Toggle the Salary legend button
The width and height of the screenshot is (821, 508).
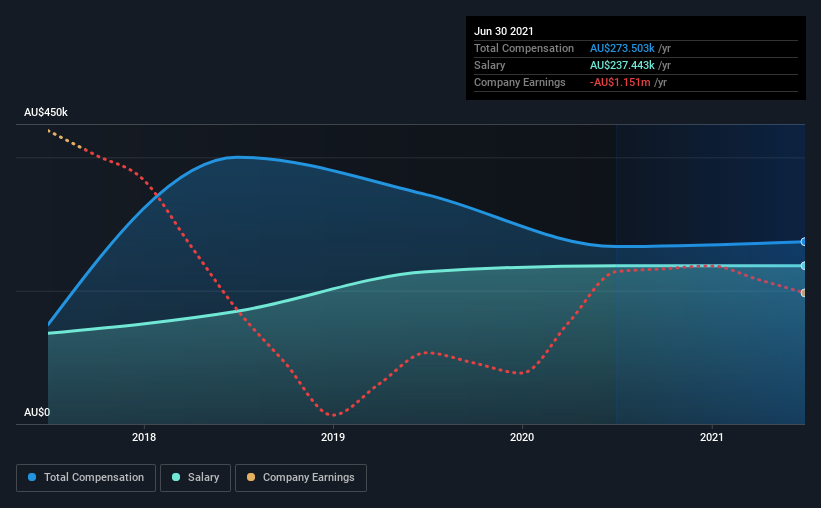click(x=195, y=478)
